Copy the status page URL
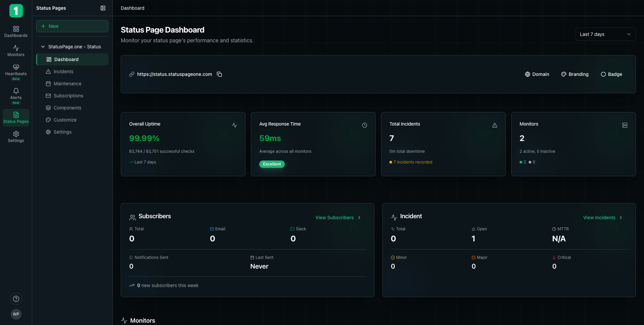This screenshot has height=325, width=644. click(219, 74)
